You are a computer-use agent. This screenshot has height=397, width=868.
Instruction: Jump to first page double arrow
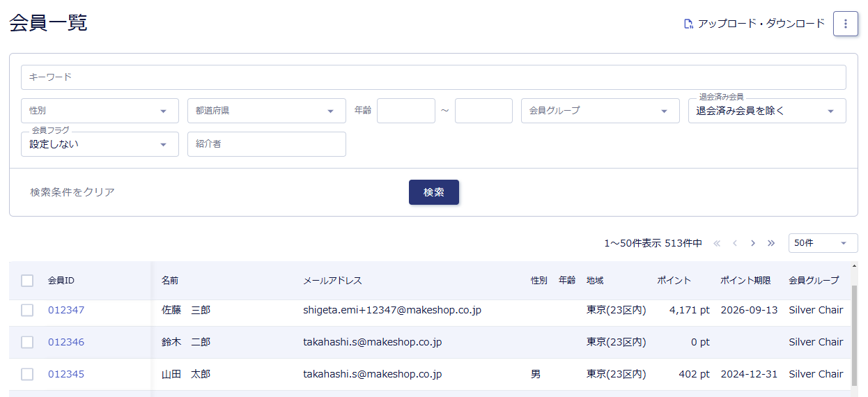pos(717,243)
